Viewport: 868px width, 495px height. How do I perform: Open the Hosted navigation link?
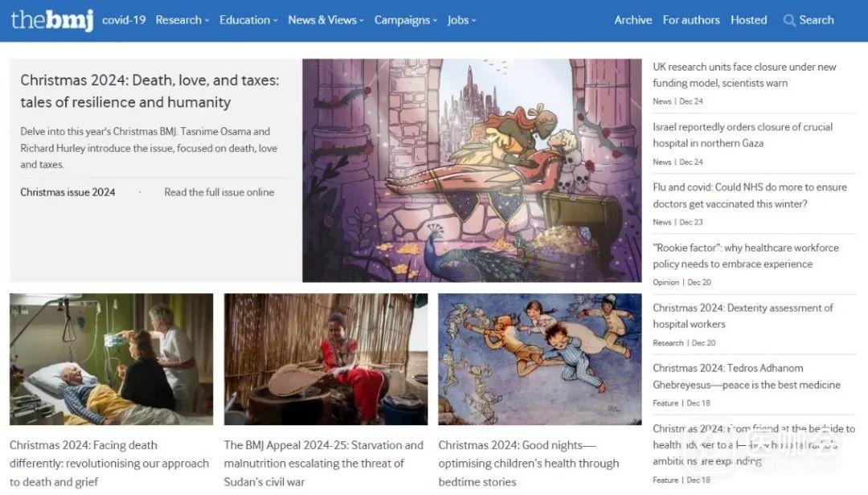point(748,20)
